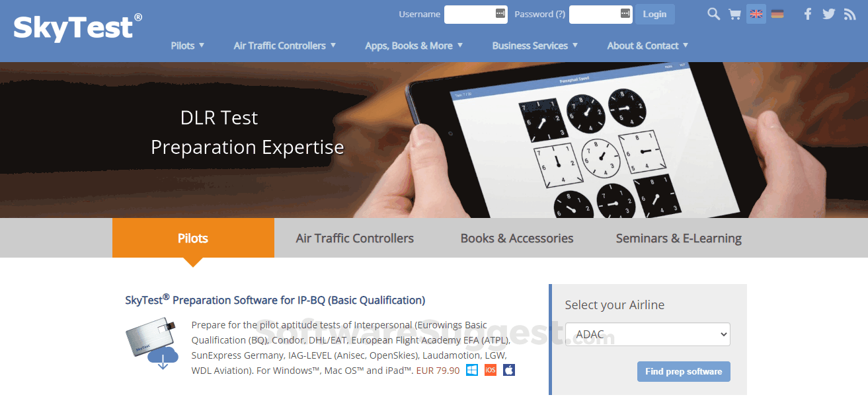This screenshot has width=868, height=397.
Task: Switch to the Air Traffic Controllers tab
Action: pyautogui.click(x=354, y=238)
